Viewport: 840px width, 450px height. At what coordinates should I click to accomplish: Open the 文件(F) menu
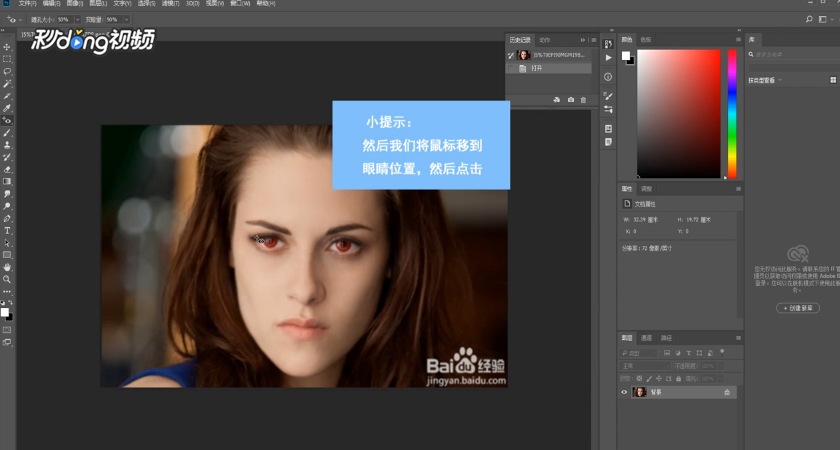pos(27,3)
